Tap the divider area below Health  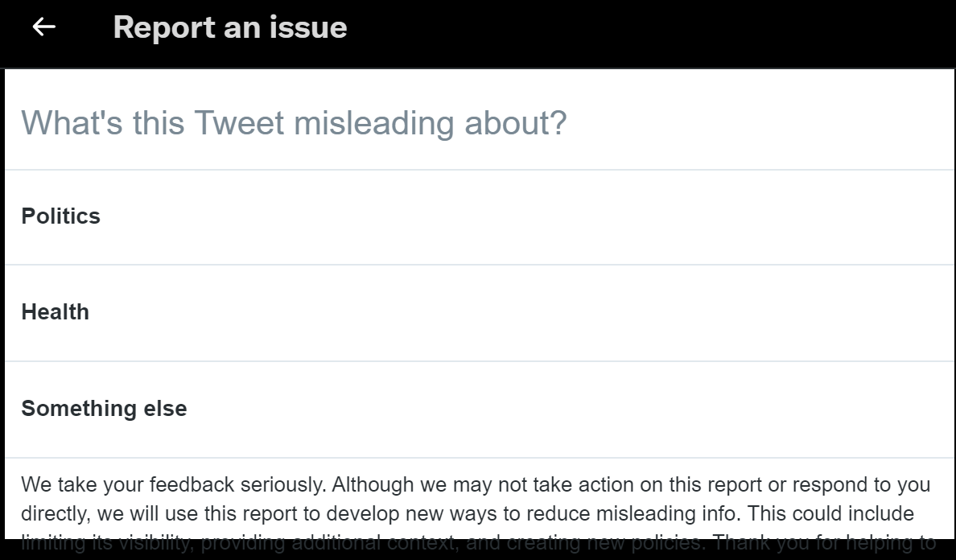pyautogui.click(x=478, y=360)
